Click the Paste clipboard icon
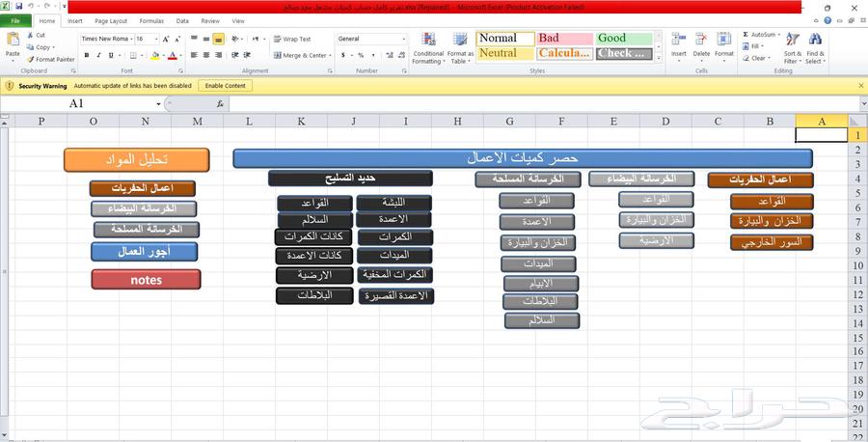This screenshot has width=868, height=442. pos(13,41)
